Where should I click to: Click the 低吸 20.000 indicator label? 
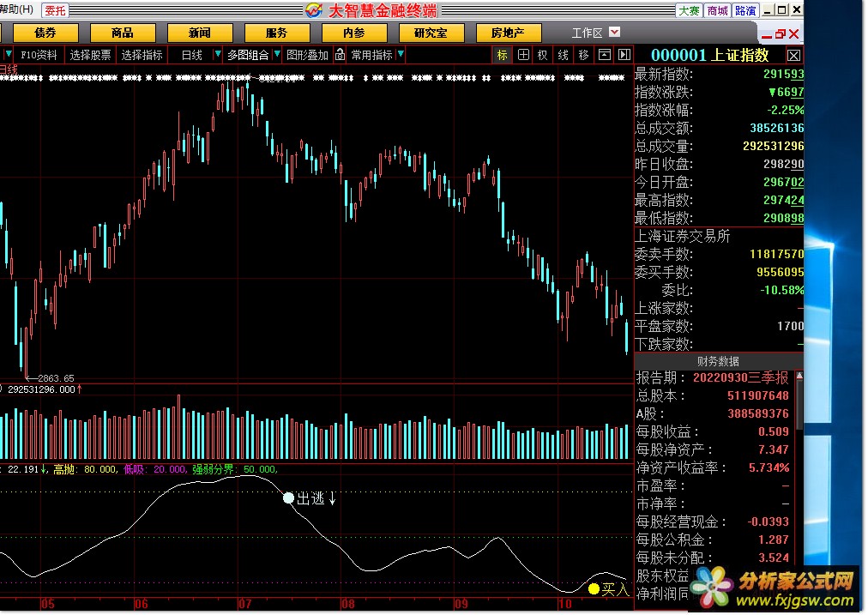tap(155, 469)
